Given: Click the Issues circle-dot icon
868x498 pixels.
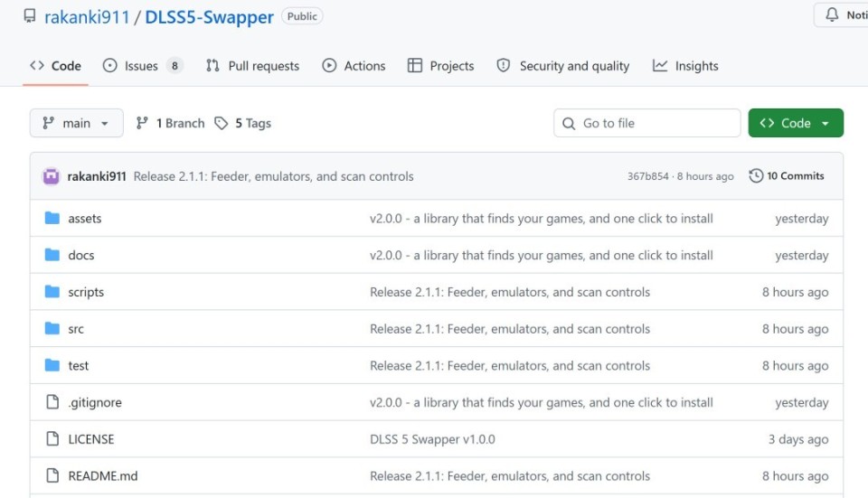Looking at the screenshot, I should pyautogui.click(x=110, y=65).
